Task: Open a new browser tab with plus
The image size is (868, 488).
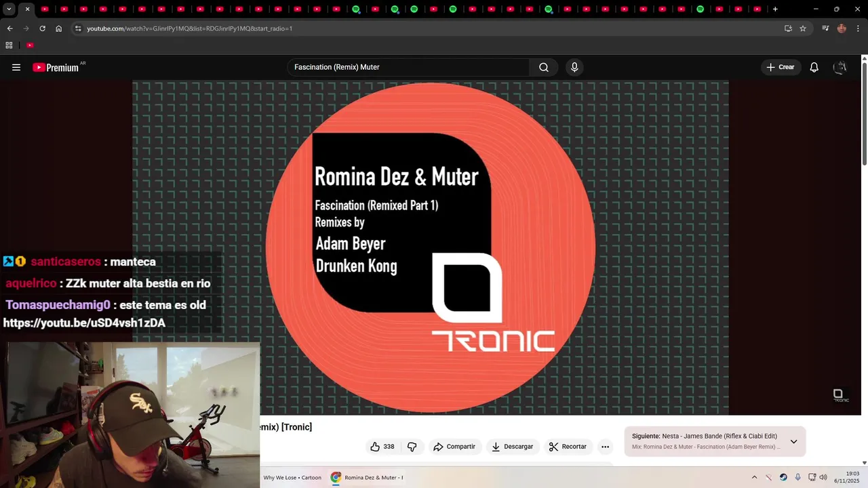Action: 775,9
